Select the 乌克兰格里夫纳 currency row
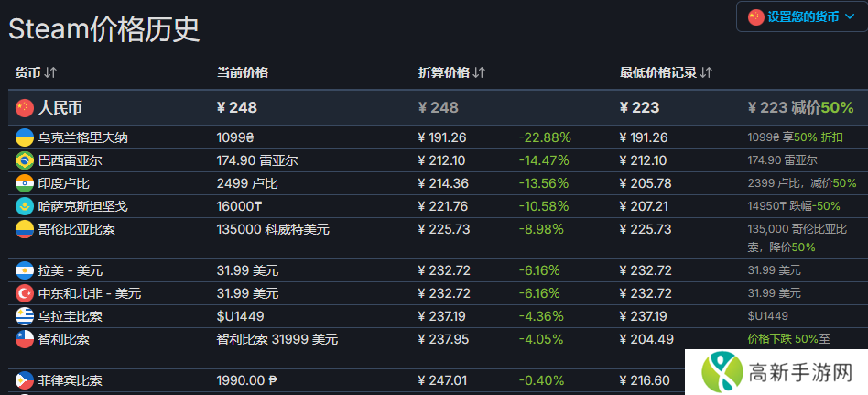 82,138
